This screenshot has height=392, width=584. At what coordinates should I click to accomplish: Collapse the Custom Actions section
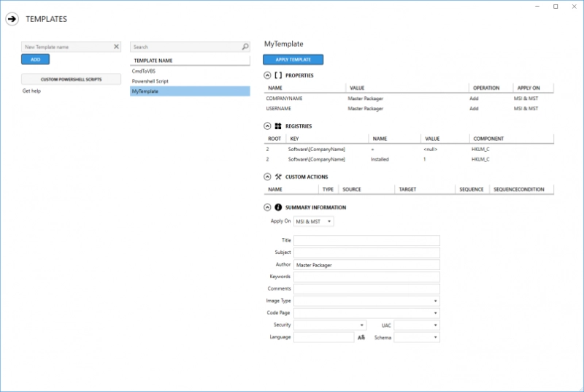267,177
